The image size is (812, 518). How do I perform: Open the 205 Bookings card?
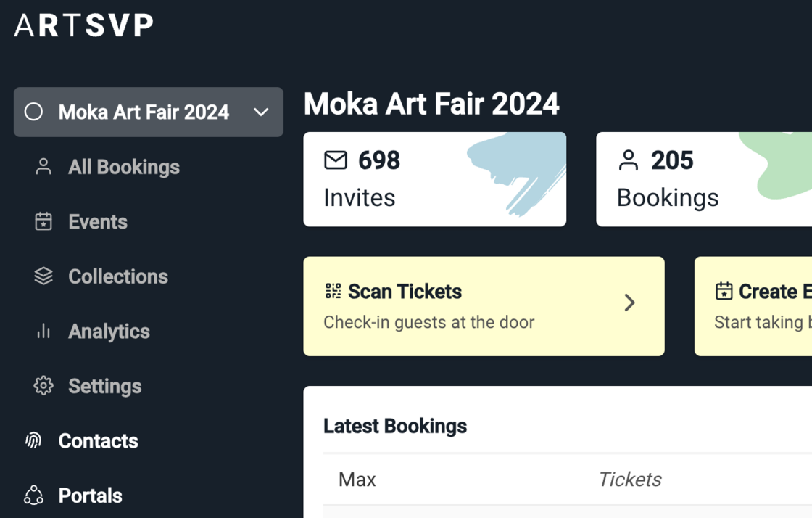pos(703,179)
